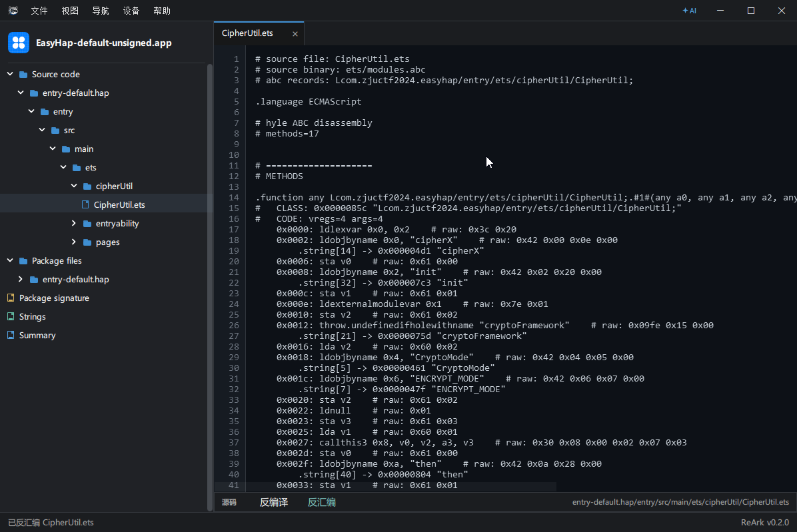The width and height of the screenshot is (797, 532).
Task: Click the Package files folder icon
Action: (23, 261)
